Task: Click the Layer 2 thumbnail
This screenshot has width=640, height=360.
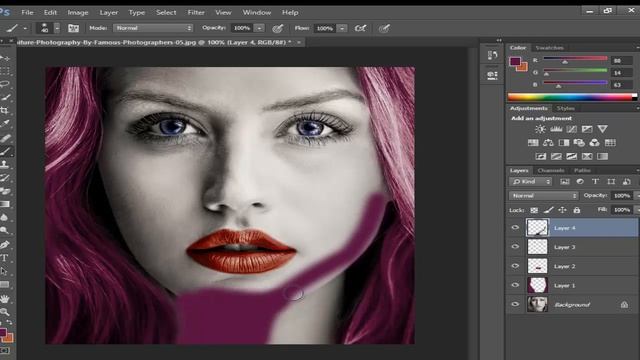Action: (x=537, y=266)
